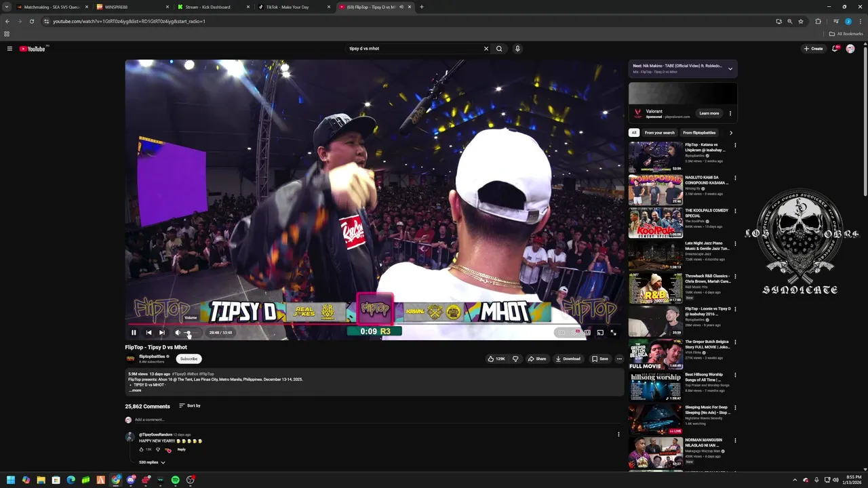Open the All Bookmarks folder

(846, 34)
